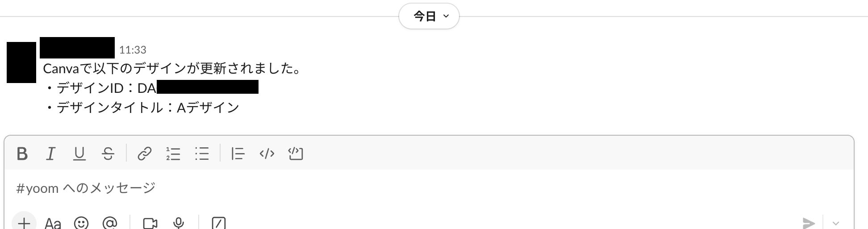Start an ordered numbered list
Viewport: 868px width, 229px height.
tap(173, 154)
